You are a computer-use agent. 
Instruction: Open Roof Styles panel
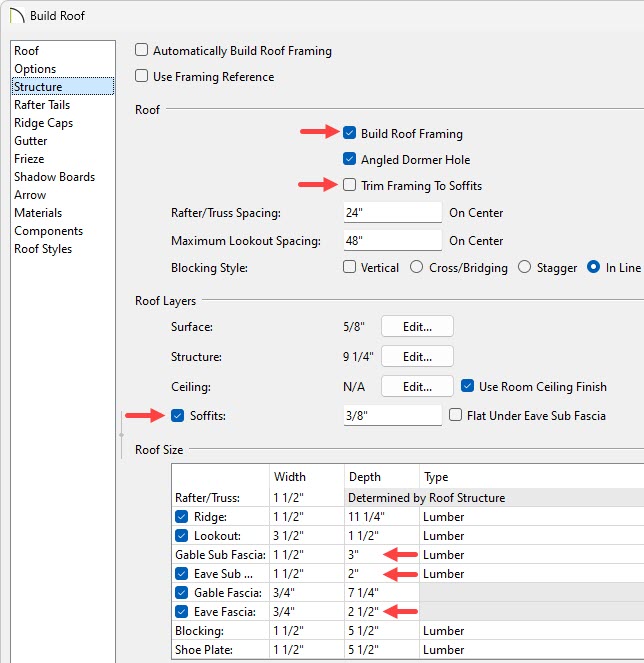(63, 249)
